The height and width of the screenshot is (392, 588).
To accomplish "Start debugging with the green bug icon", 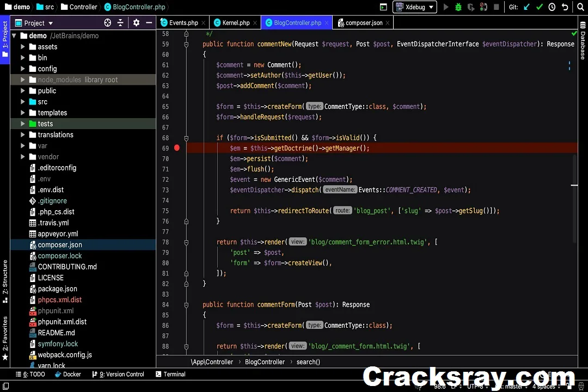I will [458, 7].
